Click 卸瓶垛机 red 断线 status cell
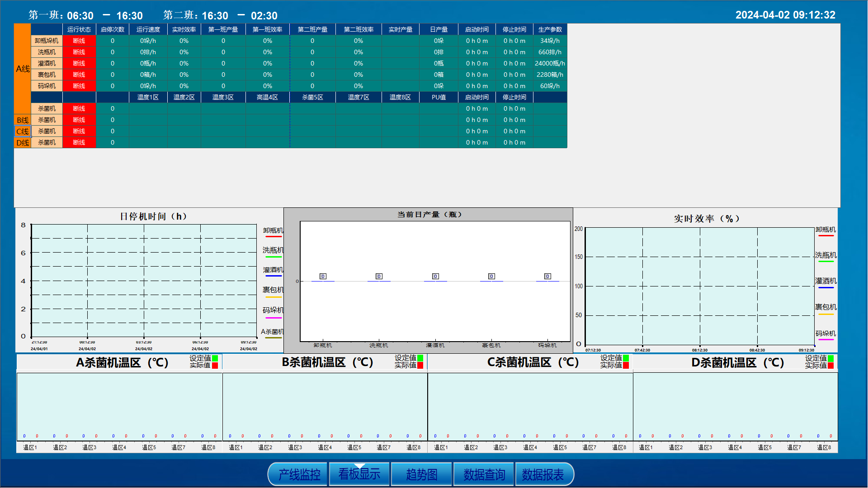The width and height of the screenshot is (868, 488). pyautogui.click(x=79, y=41)
